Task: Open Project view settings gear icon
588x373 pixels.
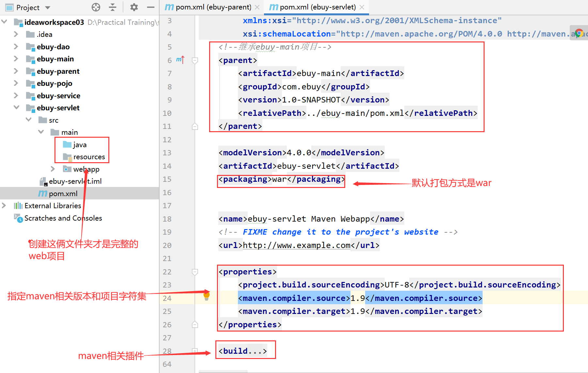Action: click(134, 7)
